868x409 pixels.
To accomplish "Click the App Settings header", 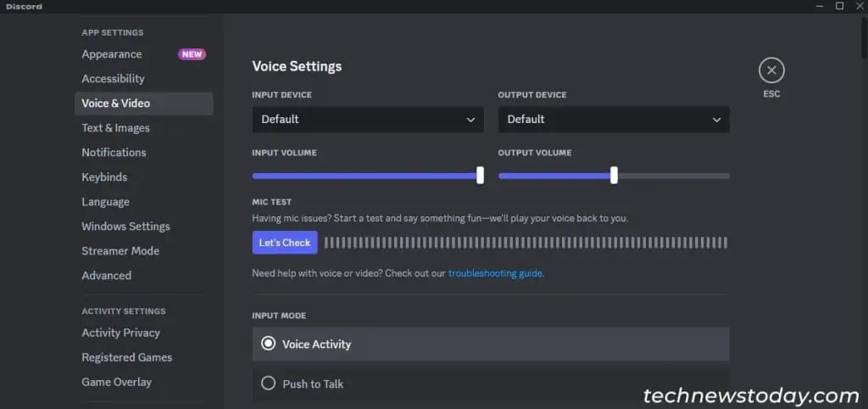I will pos(113,33).
